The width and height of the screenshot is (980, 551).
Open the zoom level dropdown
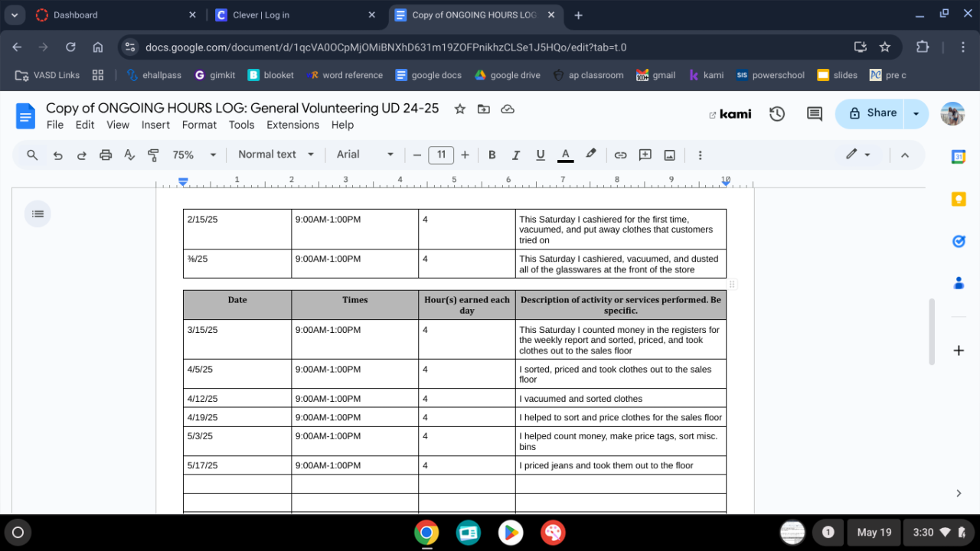(x=194, y=155)
